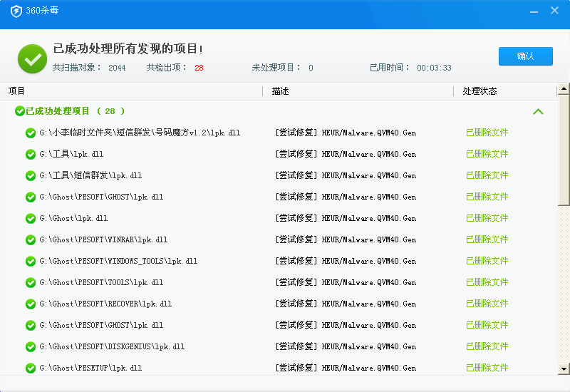Viewport: 570px width, 392px height.
Task: Click the green check icon for WINDOWS_TOOLS\lpk.dll
Action: (31, 262)
